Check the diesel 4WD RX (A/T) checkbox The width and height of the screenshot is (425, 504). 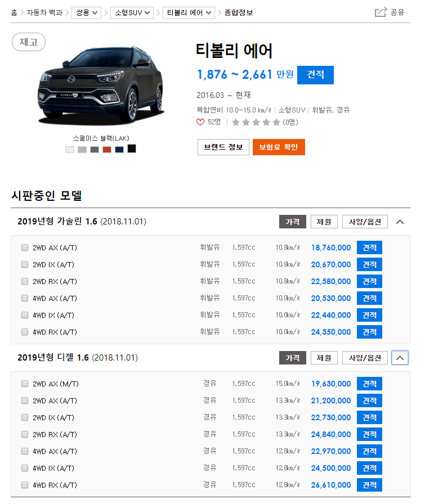point(25,485)
